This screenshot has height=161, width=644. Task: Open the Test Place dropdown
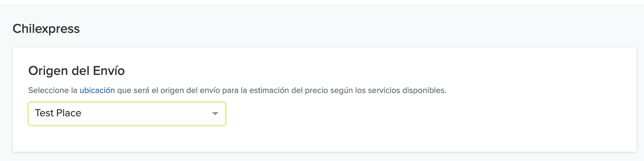coord(127,113)
